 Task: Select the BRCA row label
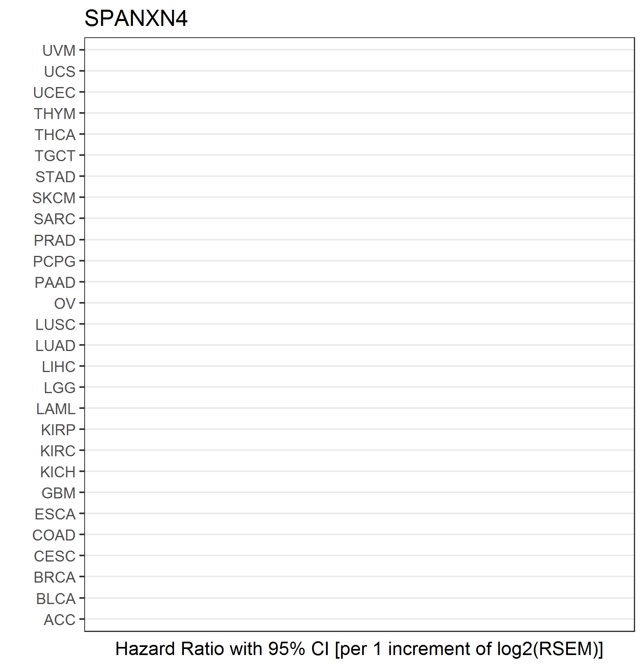click(55, 577)
